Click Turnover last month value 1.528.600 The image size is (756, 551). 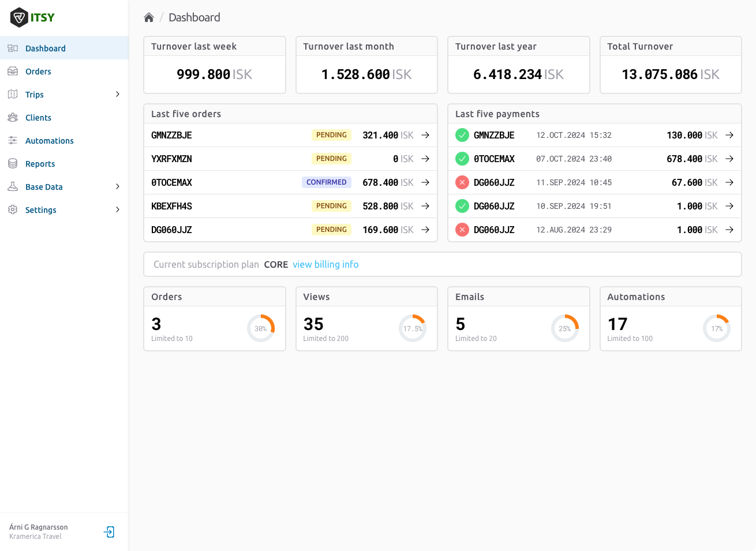point(355,74)
